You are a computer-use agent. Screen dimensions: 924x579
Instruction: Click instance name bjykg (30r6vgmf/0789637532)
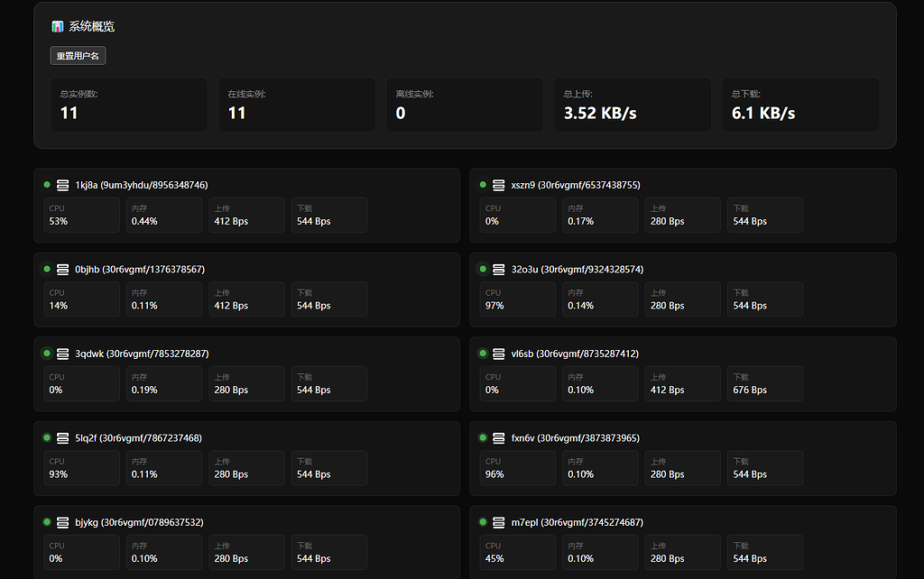pyautogui.click(x=139, y=522)
